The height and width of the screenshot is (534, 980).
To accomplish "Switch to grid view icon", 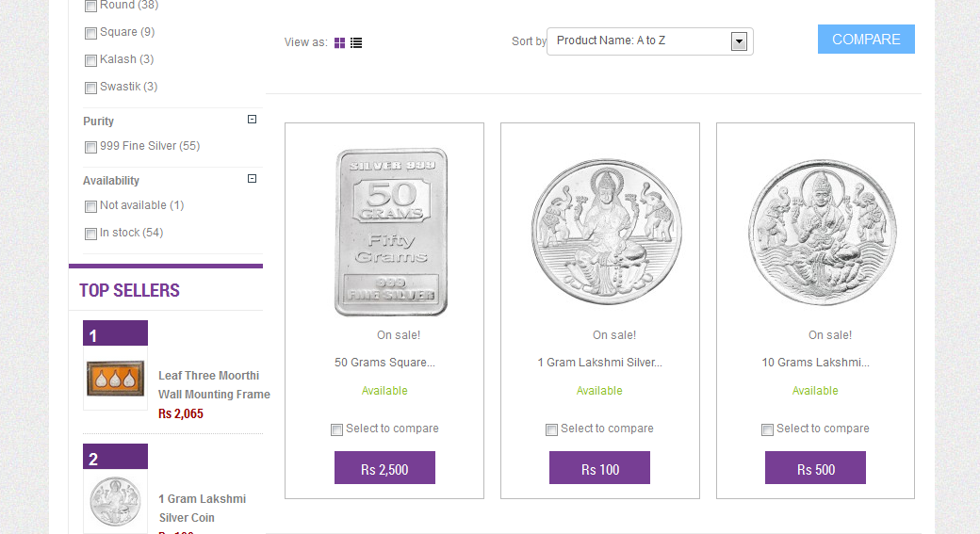I will tap(339, 42).
